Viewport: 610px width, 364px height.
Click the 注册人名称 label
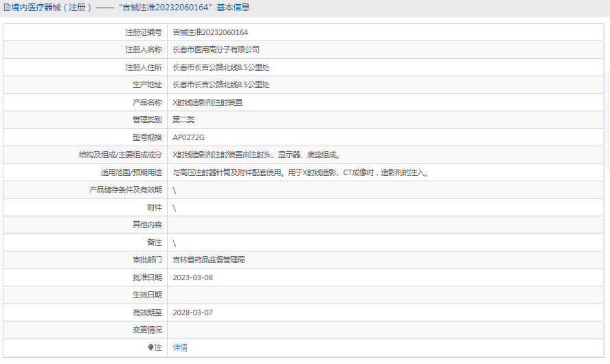click(144, 49)
